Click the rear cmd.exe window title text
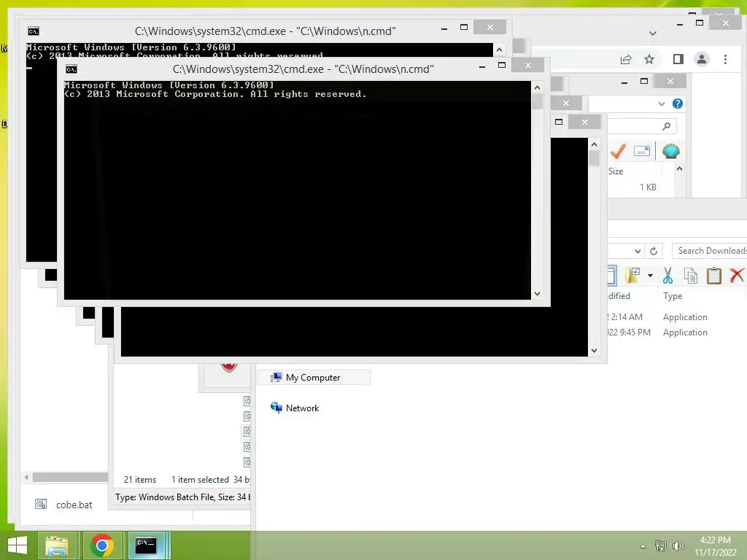This screenshot has height=560, width=747. [265, 31]
